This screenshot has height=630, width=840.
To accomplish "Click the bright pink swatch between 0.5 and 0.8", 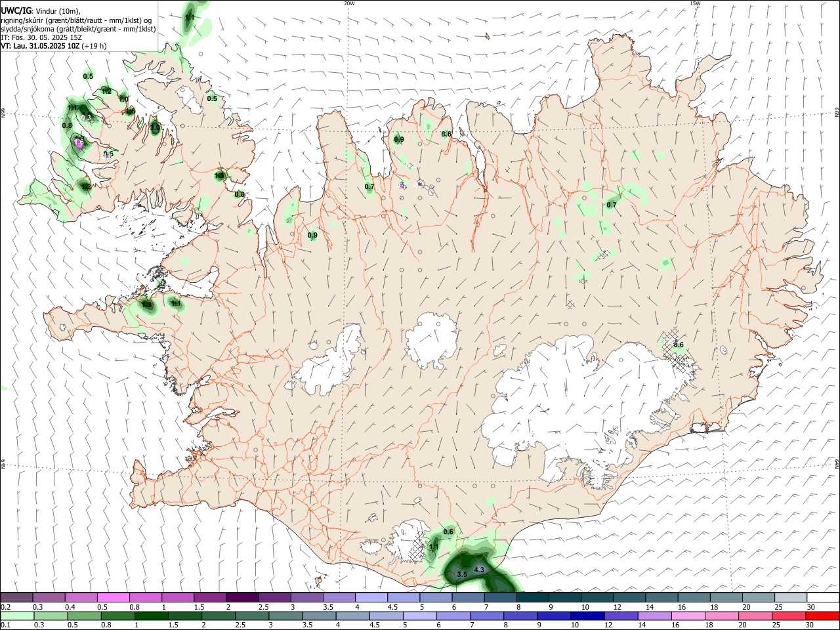I will coord(114,597).
